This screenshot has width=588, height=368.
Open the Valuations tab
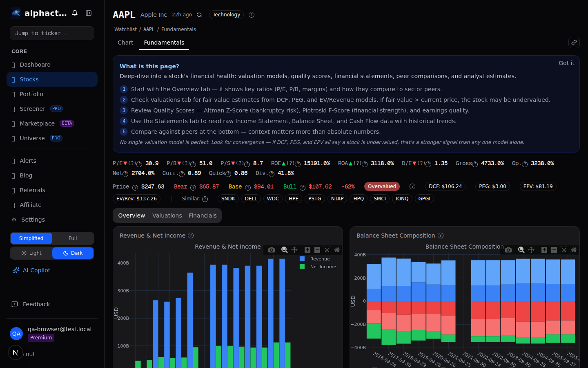click(x=167, y=215)
